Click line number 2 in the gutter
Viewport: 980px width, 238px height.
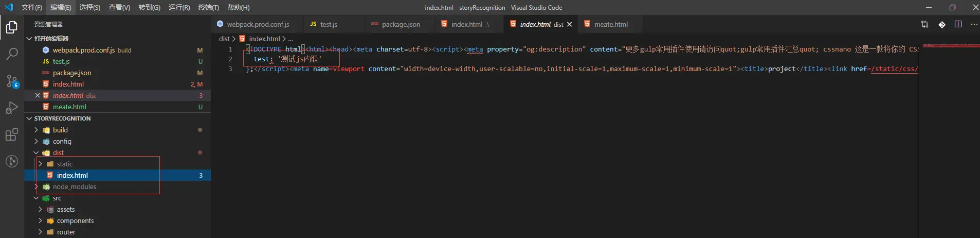230,59
